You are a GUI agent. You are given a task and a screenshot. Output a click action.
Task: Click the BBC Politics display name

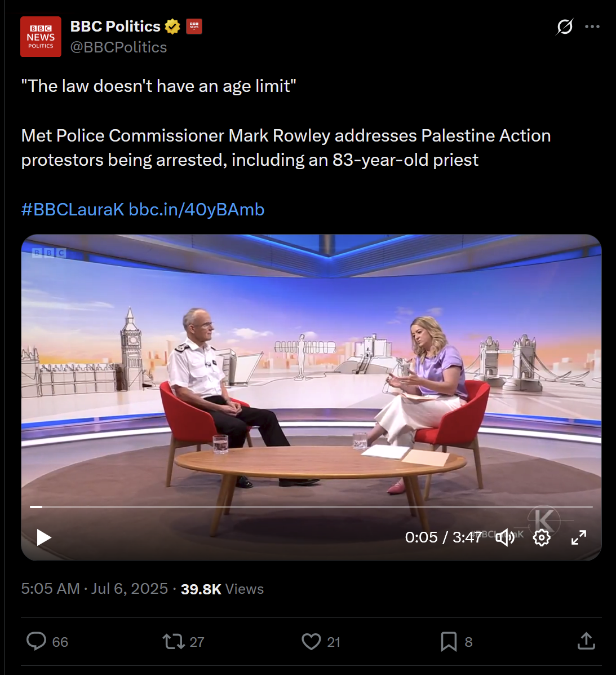coord(116,27)
